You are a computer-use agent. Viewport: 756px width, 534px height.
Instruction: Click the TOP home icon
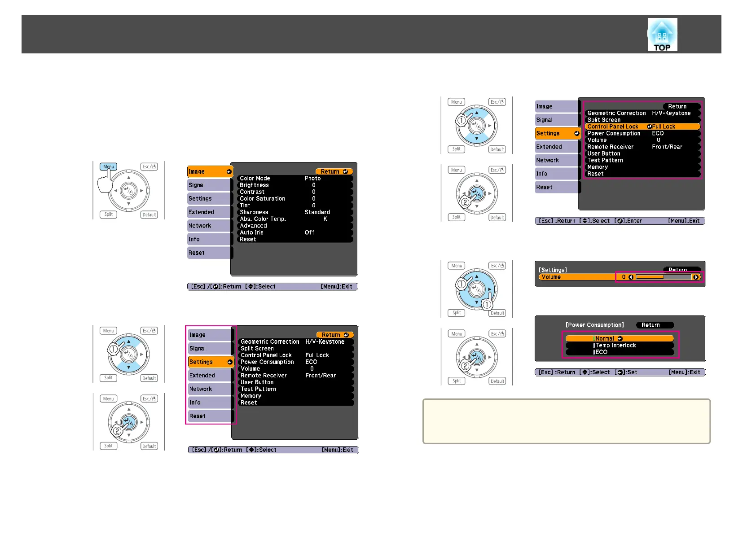(662, 35)
